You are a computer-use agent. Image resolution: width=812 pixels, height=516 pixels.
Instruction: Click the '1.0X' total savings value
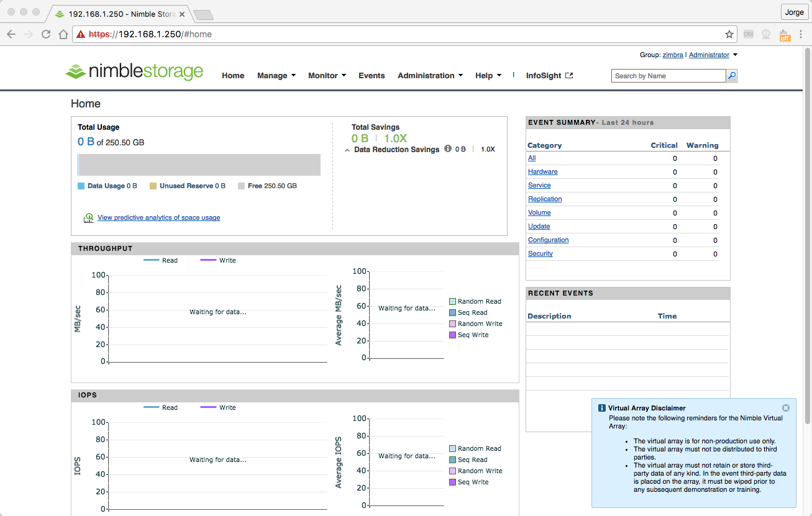tap(395, 138)
